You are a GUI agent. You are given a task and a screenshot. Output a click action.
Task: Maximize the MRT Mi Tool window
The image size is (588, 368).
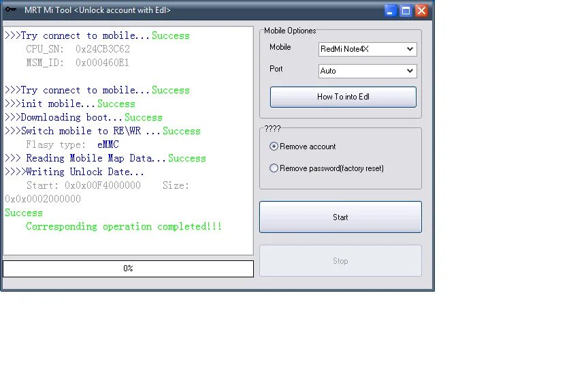406,10
